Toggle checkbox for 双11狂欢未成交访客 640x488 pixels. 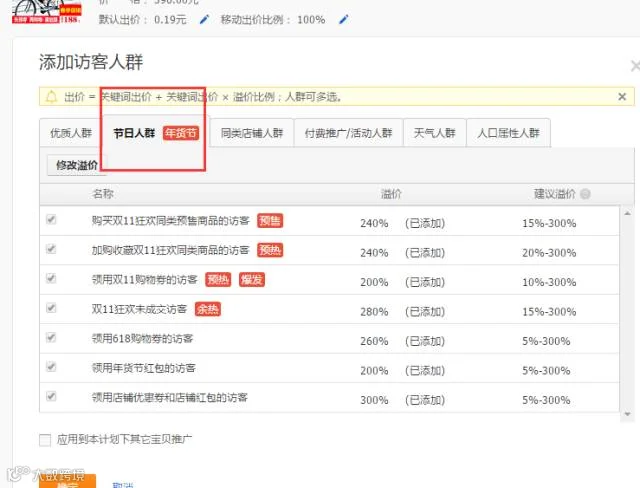(x=51, y=308)
